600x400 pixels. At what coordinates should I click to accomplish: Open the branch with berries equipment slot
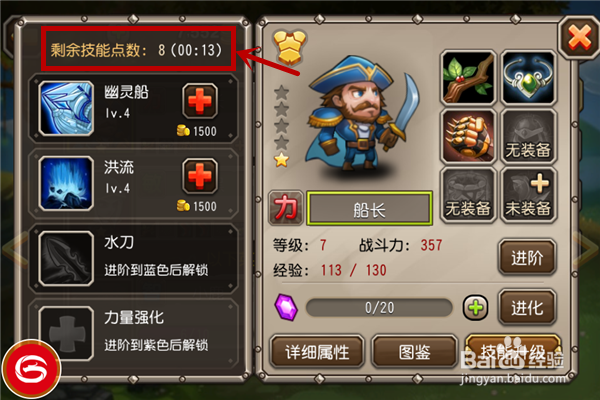[468, 78]
